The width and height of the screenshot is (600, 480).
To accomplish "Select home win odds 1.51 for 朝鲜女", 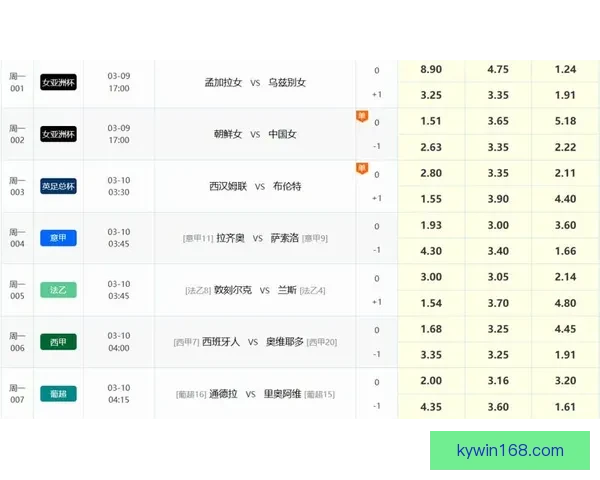I will tap(431, 121).
